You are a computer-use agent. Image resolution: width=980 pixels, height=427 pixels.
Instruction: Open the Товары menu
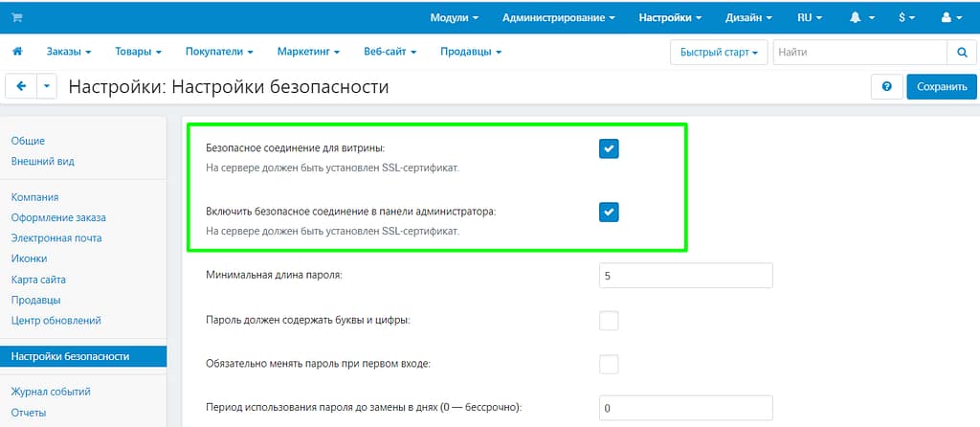(138, 51)
